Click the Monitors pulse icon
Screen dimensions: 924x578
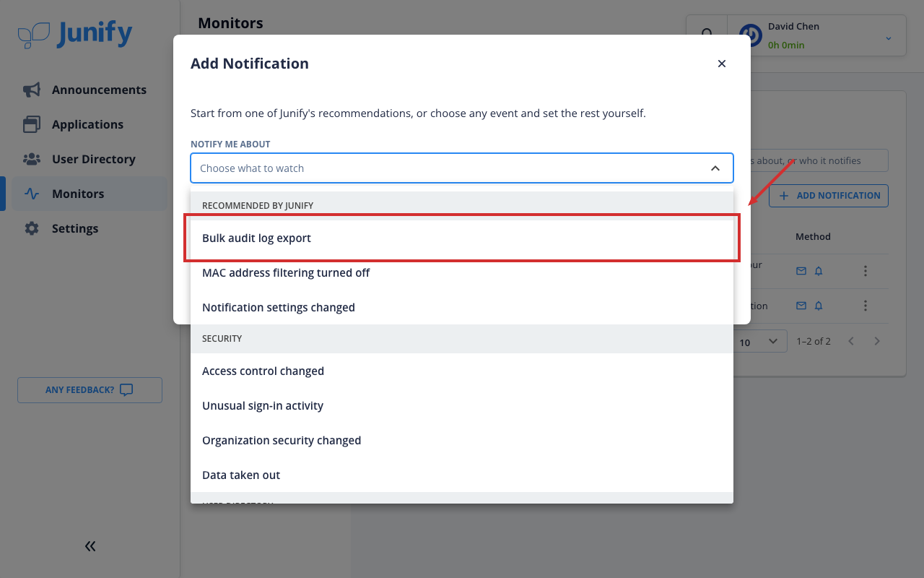click(x=32, y=194)
